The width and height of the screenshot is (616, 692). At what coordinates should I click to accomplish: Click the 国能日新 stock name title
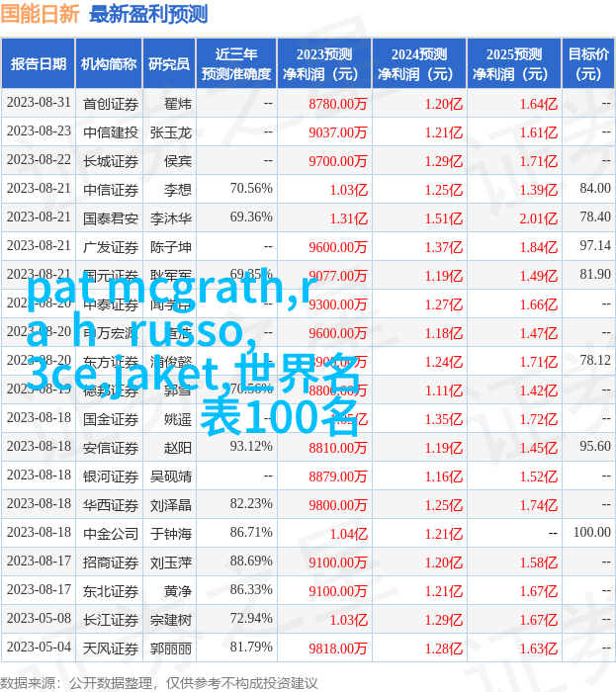click(42, 15)
